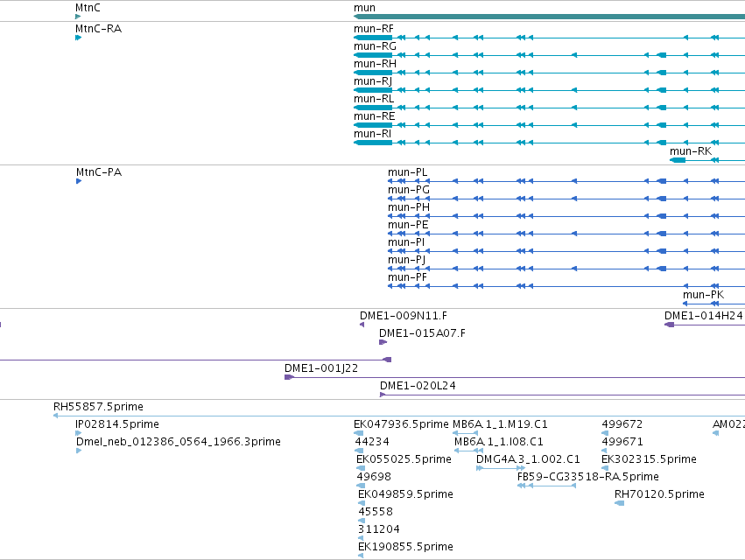Screen dimensions: 745x560
Task: Select transcript mun-RL label
Action: coord(374,99)
